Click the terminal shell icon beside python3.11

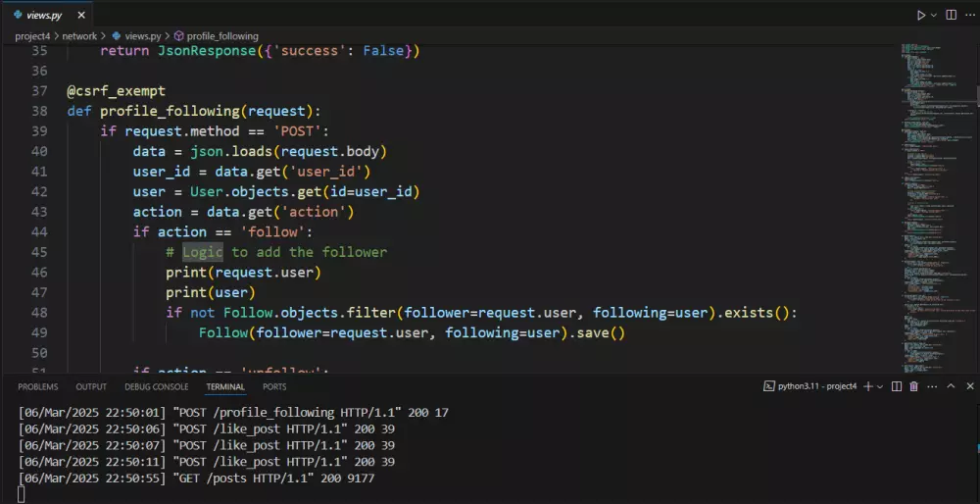769,386
